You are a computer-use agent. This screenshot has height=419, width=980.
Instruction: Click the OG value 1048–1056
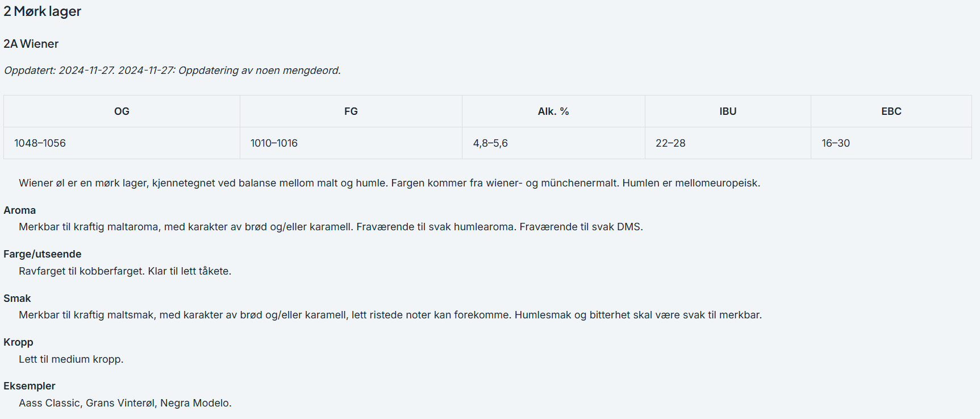coord(40,143)
